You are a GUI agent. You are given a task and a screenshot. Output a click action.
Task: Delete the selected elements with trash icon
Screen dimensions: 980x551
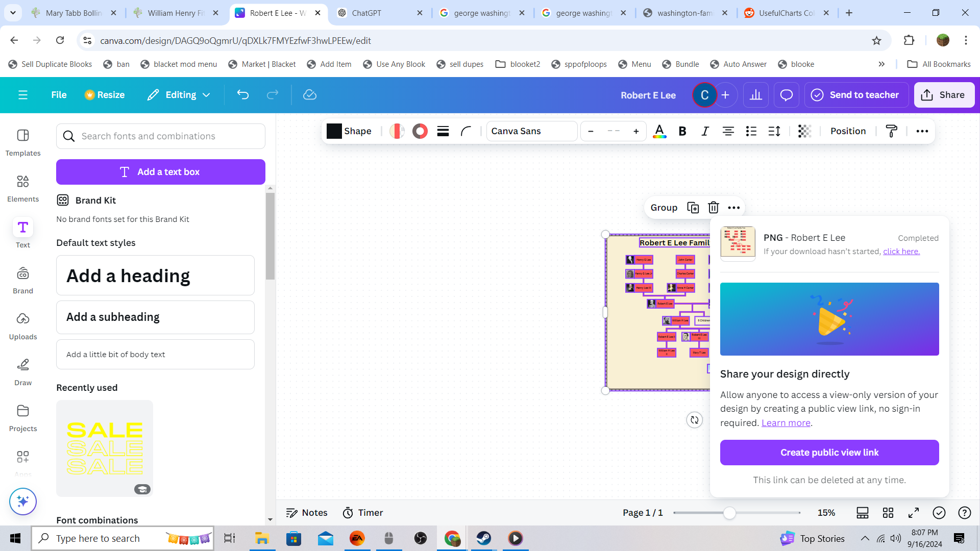point(714,208)
